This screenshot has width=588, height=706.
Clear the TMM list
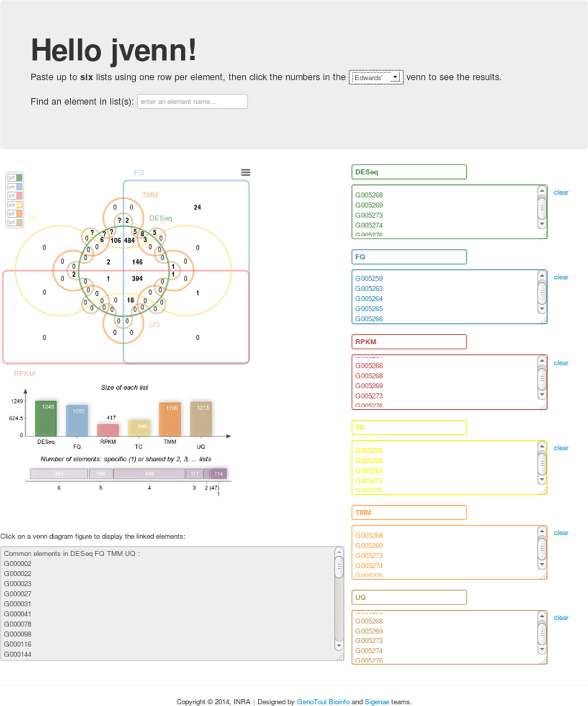click(561, 532)
